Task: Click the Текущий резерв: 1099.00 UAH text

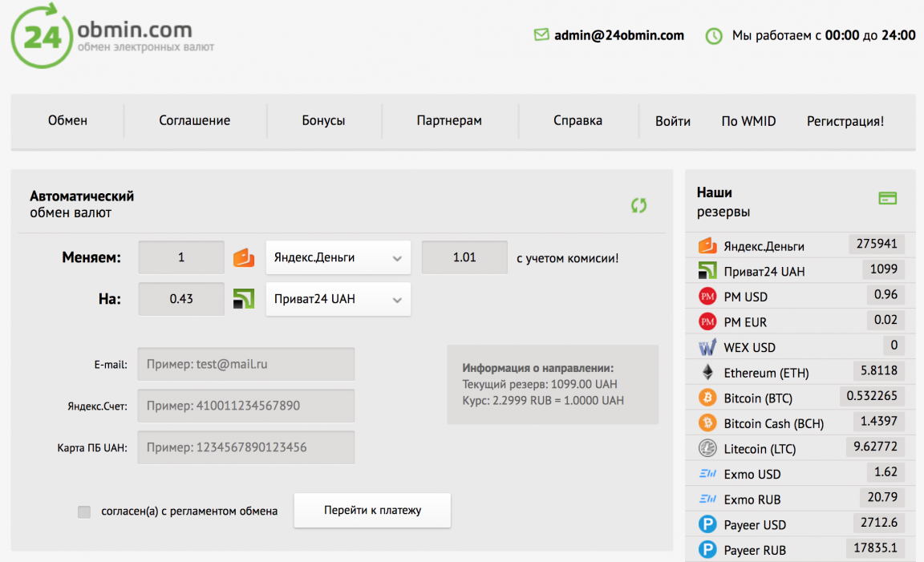Action: click(x=540, y=384)
